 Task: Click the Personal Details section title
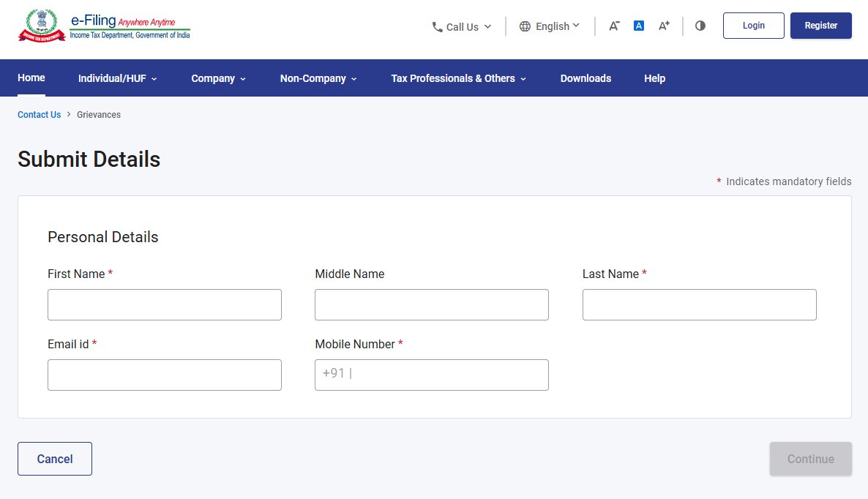click(103, 237)
